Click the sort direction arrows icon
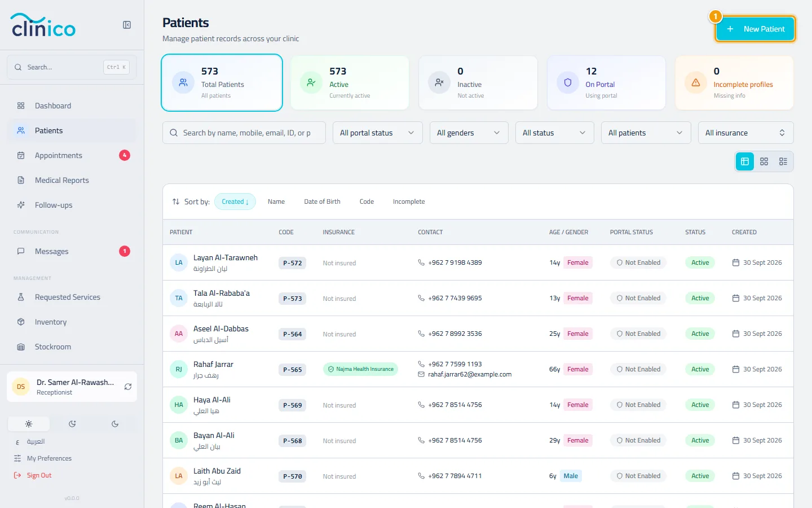Viewport: 812px width, 508px height. coord(176,202)
